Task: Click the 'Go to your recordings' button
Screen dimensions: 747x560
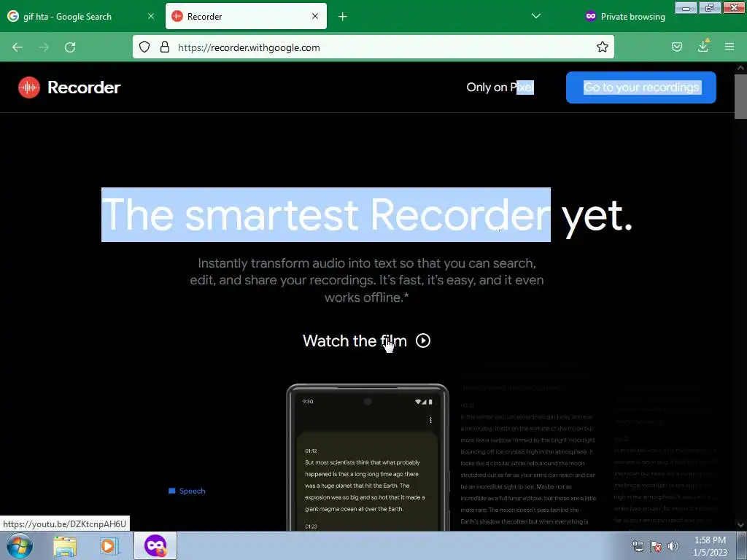Action: coord(640,87)
